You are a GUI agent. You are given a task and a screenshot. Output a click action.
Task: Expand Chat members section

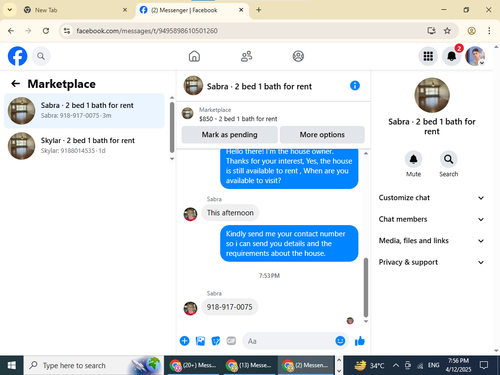pyautogui.click(x=432, y=219)
